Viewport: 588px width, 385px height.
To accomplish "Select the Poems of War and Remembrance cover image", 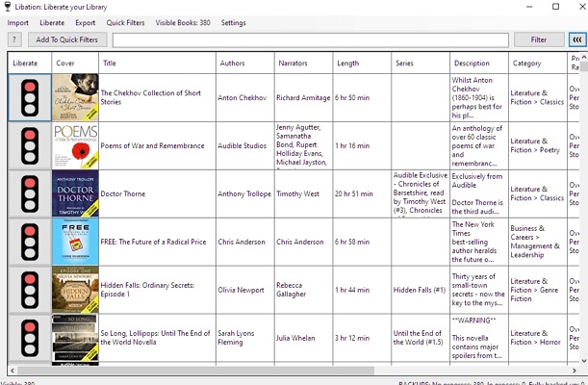I will (x=75, y=145).
